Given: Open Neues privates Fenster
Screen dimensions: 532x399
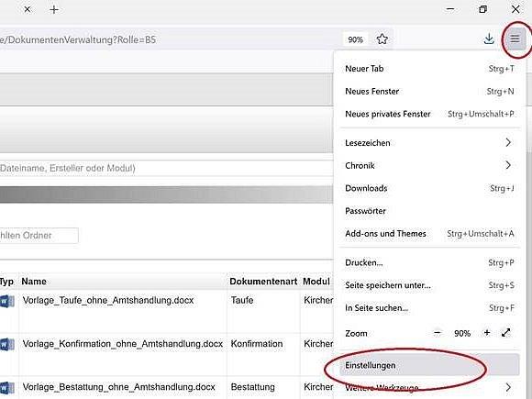Looking at the screenshot, I should (x=429, y=114).
